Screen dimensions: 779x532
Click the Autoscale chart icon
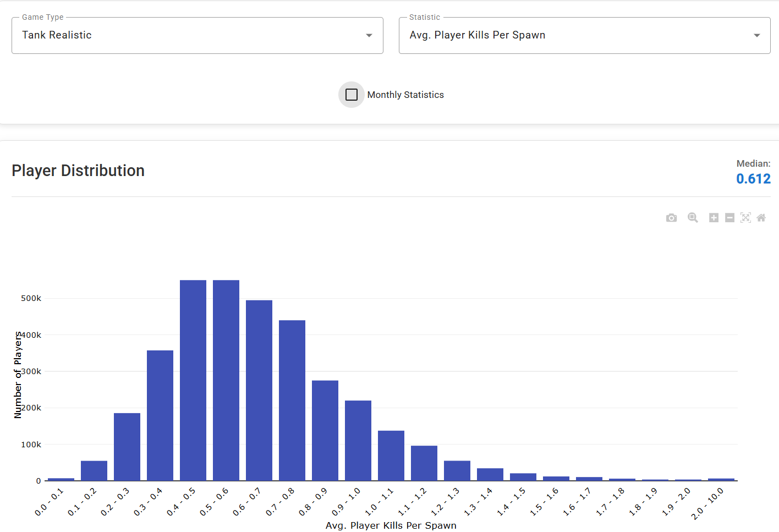(x=745, y=218)
